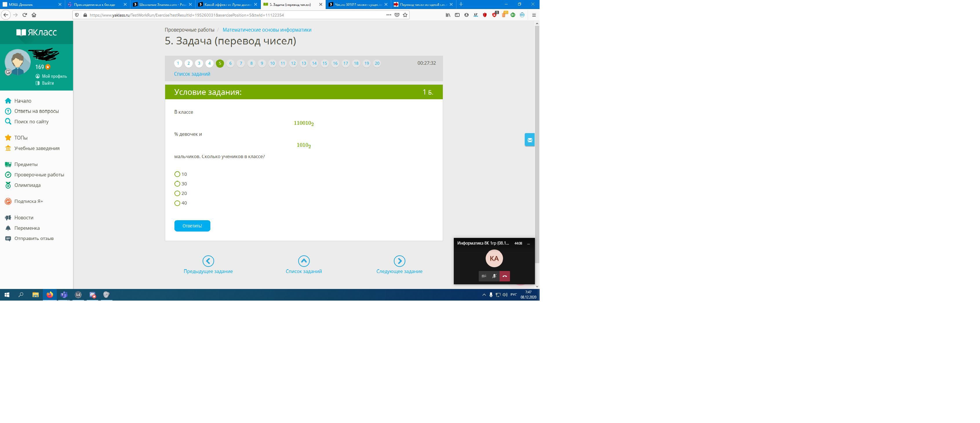Open the page actions three-dot menu
The height and width of the screenshot is (423, 980).
[388, 15]
